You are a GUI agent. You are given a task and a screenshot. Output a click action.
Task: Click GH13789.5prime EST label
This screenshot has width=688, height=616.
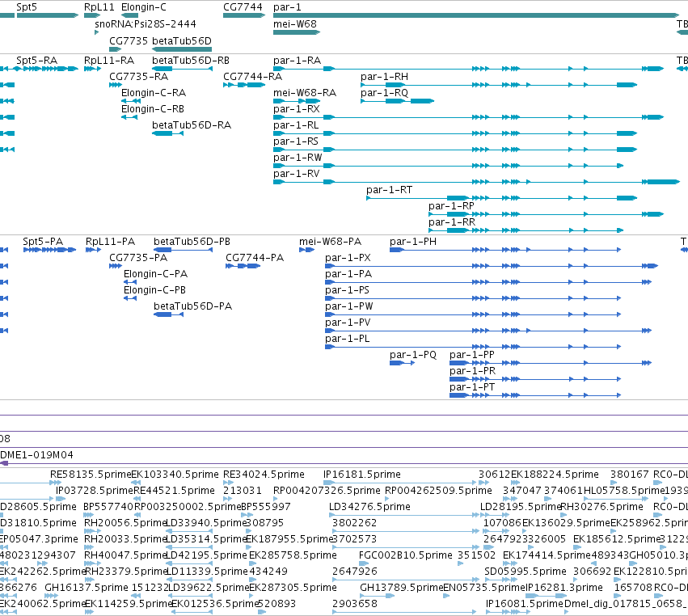pyautogui.click(x=402, y=588)
